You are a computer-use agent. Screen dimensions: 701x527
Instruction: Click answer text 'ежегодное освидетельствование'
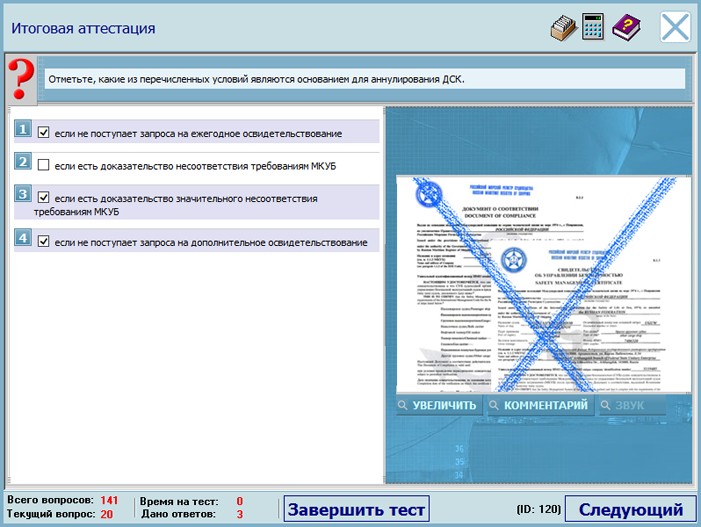[x=266, y=134]
